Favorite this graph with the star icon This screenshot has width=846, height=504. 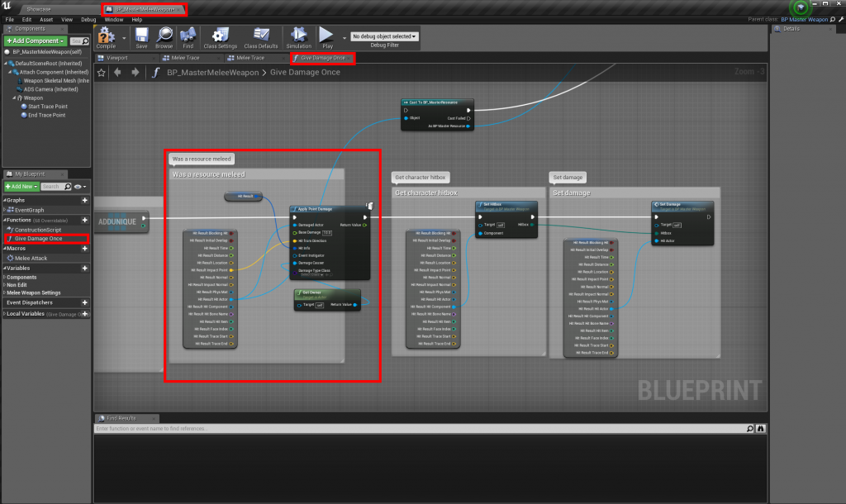[x=102, y=73]
